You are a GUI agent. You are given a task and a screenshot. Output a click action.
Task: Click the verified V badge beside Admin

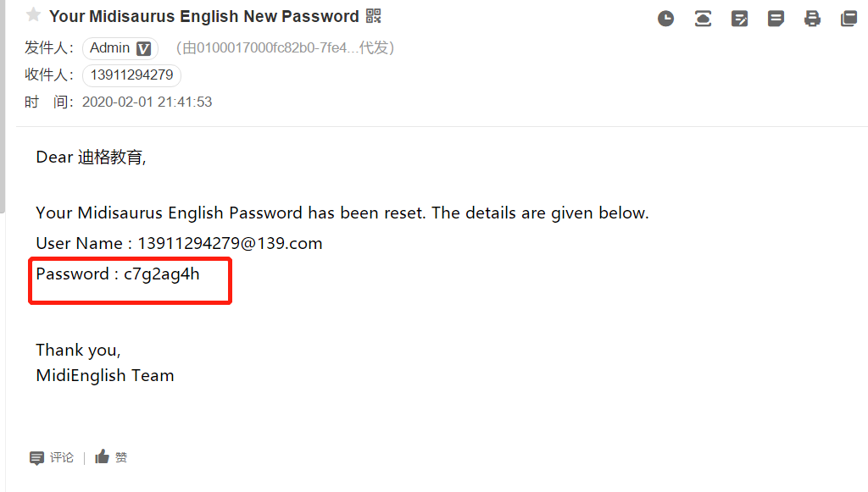click(x=144, y=48)
